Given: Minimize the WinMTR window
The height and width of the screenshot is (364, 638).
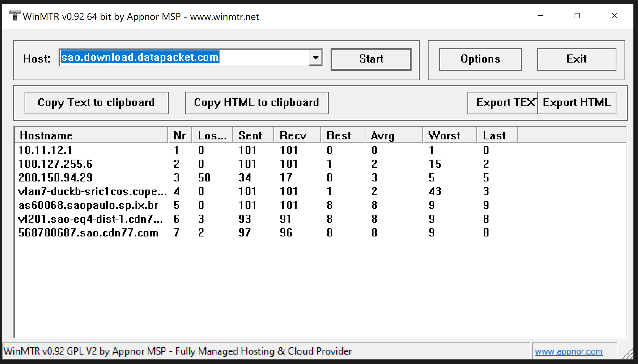Looking at the screenshot, I should pos(540,16).
